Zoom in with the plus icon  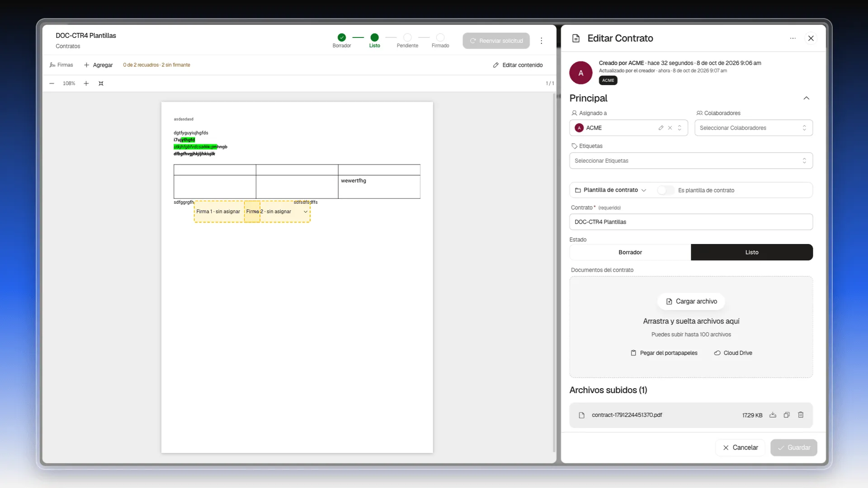tap(86, 84)
